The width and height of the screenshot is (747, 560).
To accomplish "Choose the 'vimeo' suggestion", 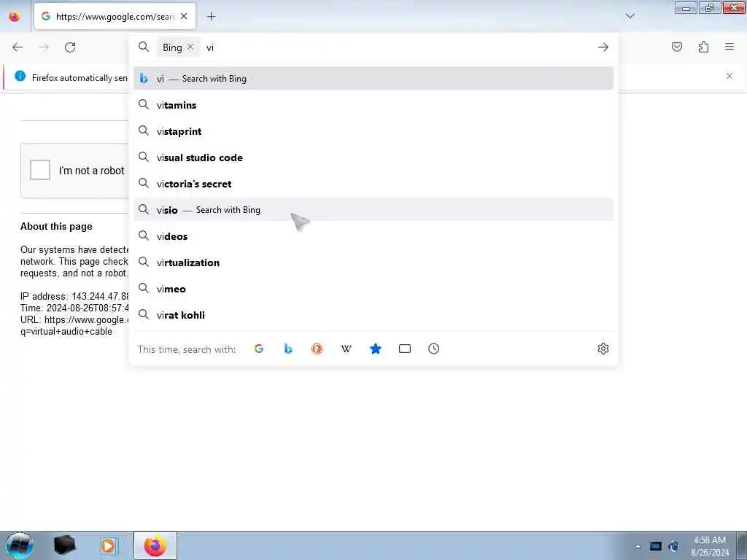I will point(373,289).
